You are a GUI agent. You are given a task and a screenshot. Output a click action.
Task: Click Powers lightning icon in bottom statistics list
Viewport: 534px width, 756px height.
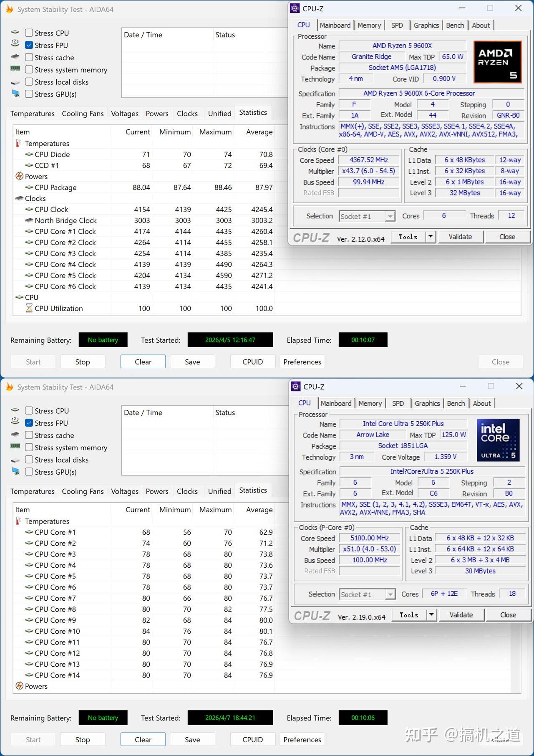click(x=19, y=686)
